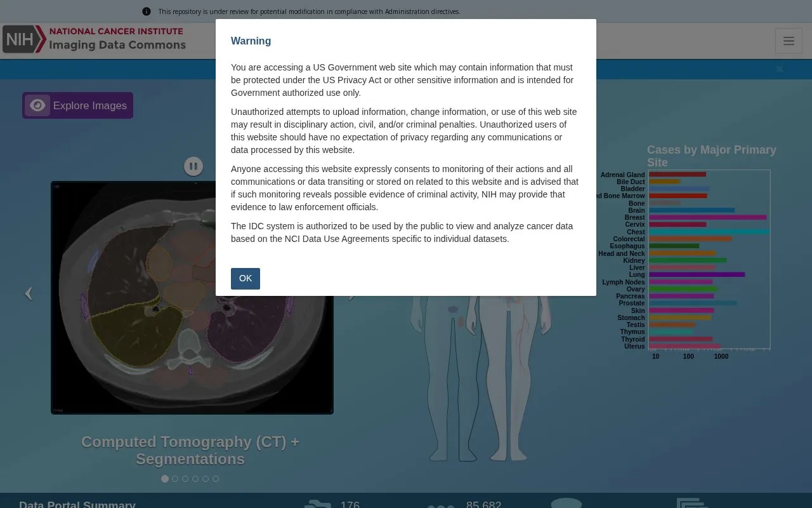Image resolution: width=812 pixels, height=508 pixels.
Task: Click the 'Head and Neck' chart label
Action: [x=621, y=253]
